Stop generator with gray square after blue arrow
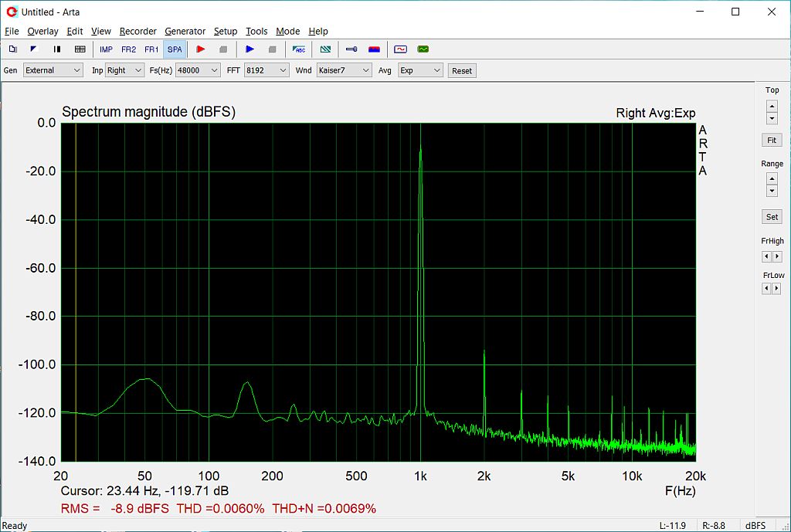791x532 pixels. (x=273, y=49)
